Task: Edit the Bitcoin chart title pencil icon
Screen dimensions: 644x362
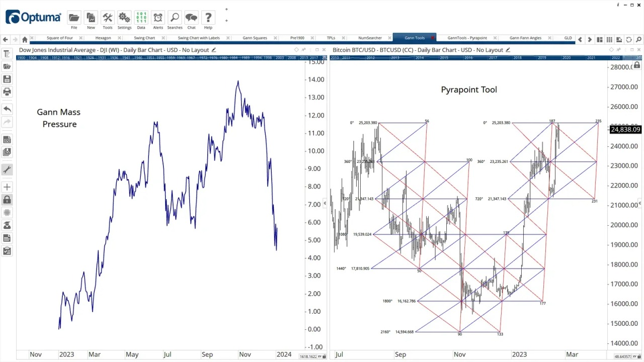Action: click(x=508, y=50)
